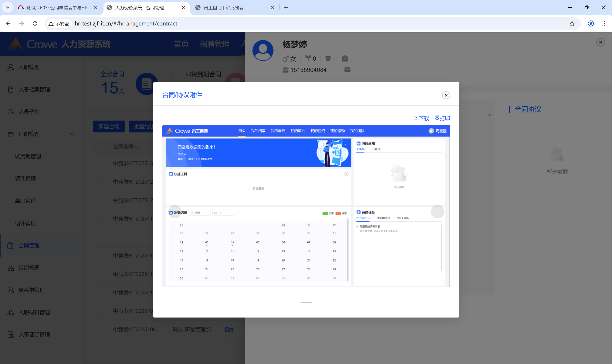Print the contract attachment
The width and height of the screenshot is (612, 364).
pos(442,118)
